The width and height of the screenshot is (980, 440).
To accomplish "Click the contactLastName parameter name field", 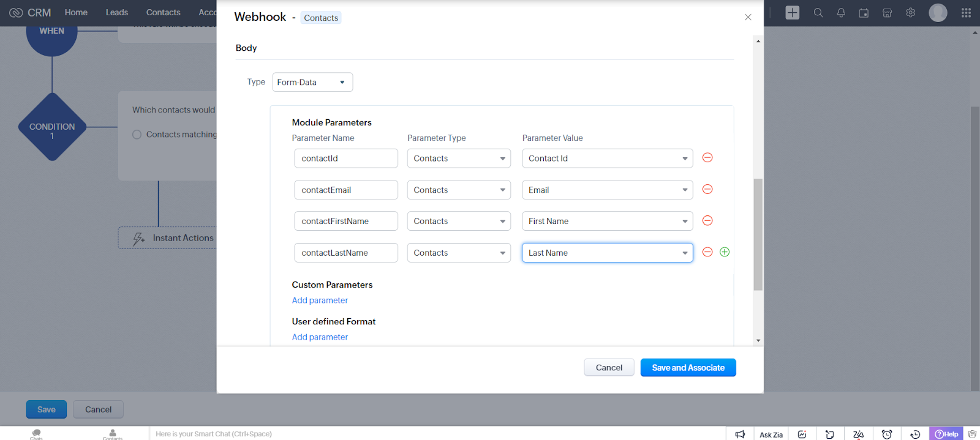I will coord(346,253).
